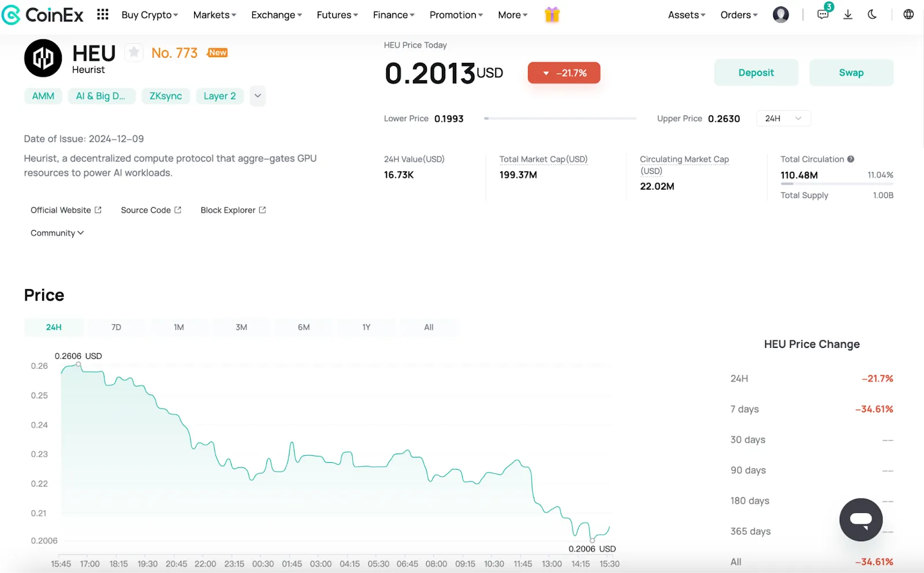Click the lower-upper price range bar
924x573 pixels.
560,118
